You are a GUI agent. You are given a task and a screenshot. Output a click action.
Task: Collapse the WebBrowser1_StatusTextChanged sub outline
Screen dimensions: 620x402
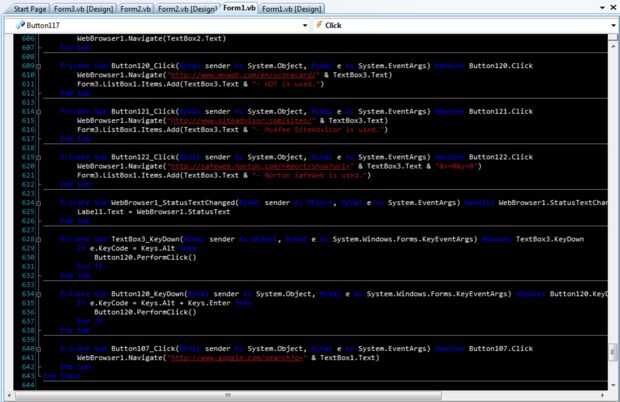[39, 203]
